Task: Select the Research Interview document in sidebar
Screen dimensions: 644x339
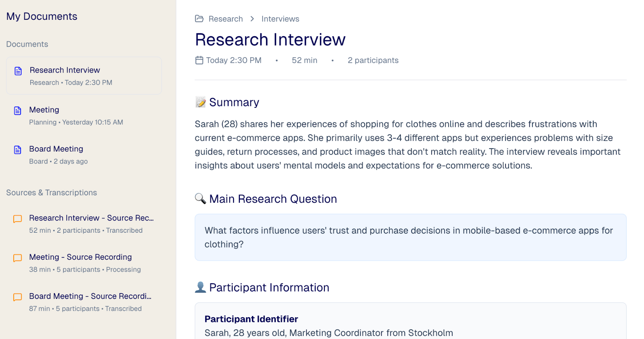Action: (x=84, y=76)
